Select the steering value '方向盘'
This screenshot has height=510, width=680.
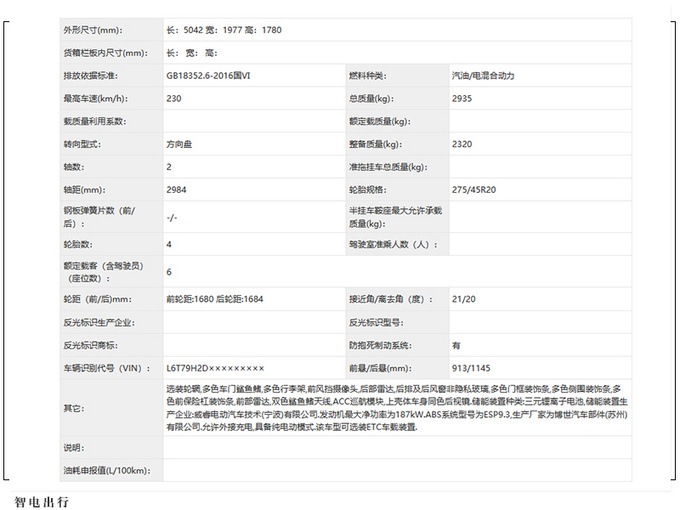point(179,144)
